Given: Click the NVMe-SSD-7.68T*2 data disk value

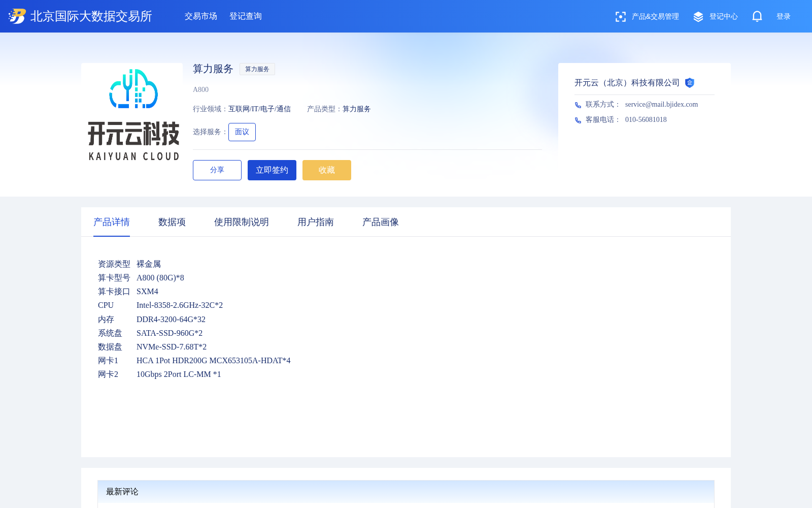Looking at the screenshot, I should pos(172,347).
